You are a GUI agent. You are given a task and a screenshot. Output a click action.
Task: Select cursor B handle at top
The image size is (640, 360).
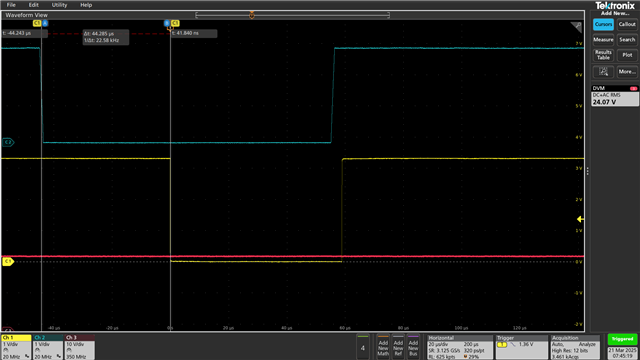coord(167,23)
